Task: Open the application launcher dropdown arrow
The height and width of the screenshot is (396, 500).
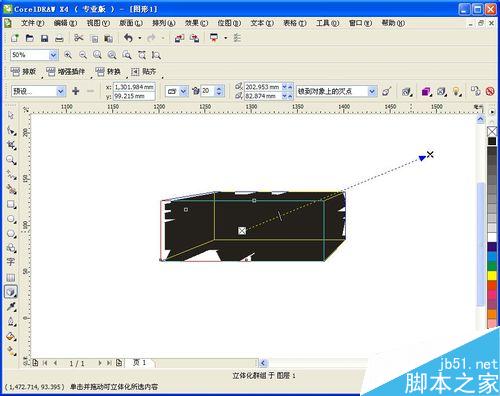Action: click(x=226, y=38)
